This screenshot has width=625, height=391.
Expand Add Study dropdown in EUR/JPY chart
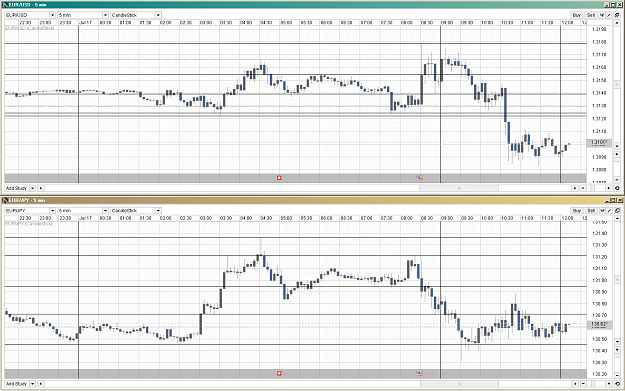pyautogui.click(x=33, y=383)
